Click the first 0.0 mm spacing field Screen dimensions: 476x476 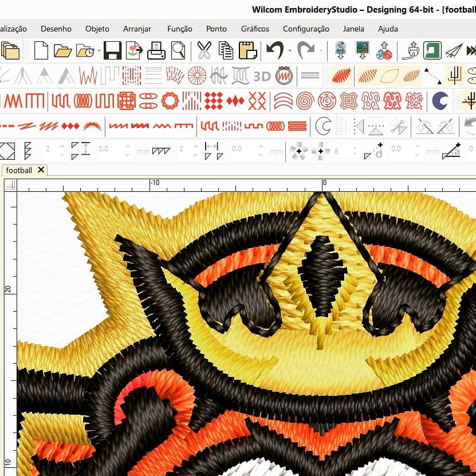point(111,149)
